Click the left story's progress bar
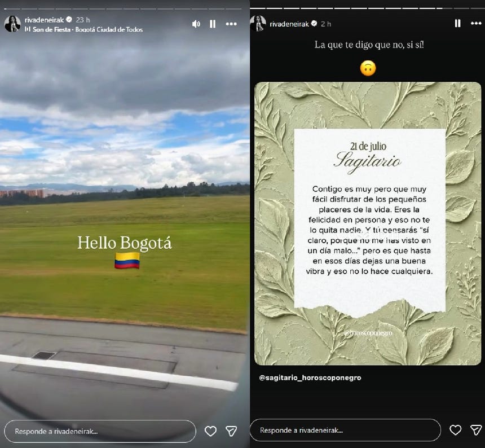The height and width of the screenshot is (448, 485). [x=123, y=8]
